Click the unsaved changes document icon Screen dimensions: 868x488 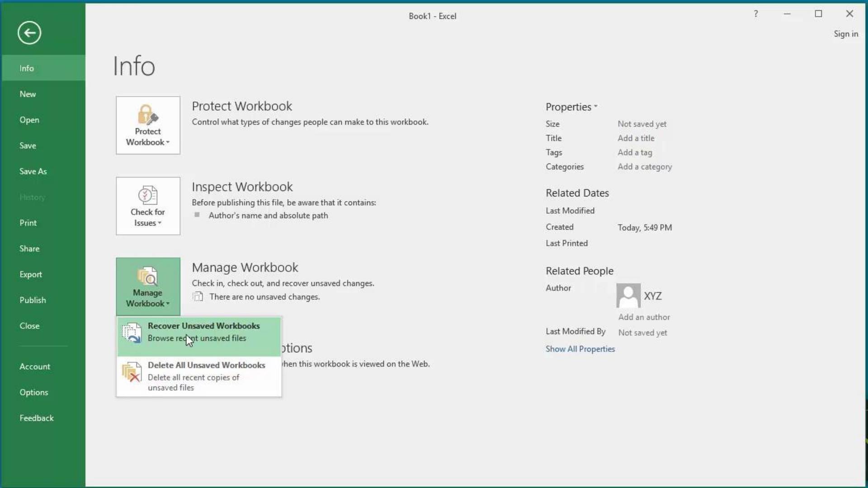pos(198,297)
